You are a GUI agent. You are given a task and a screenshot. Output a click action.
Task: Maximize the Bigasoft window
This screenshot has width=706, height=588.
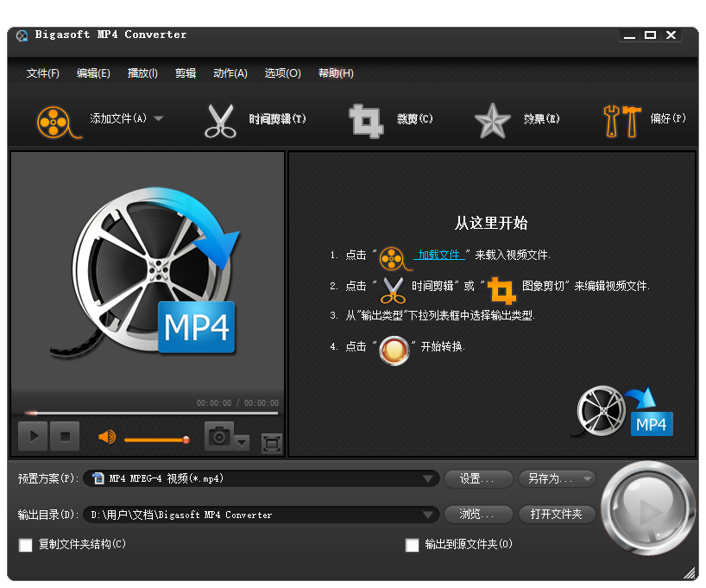point(650,35)
